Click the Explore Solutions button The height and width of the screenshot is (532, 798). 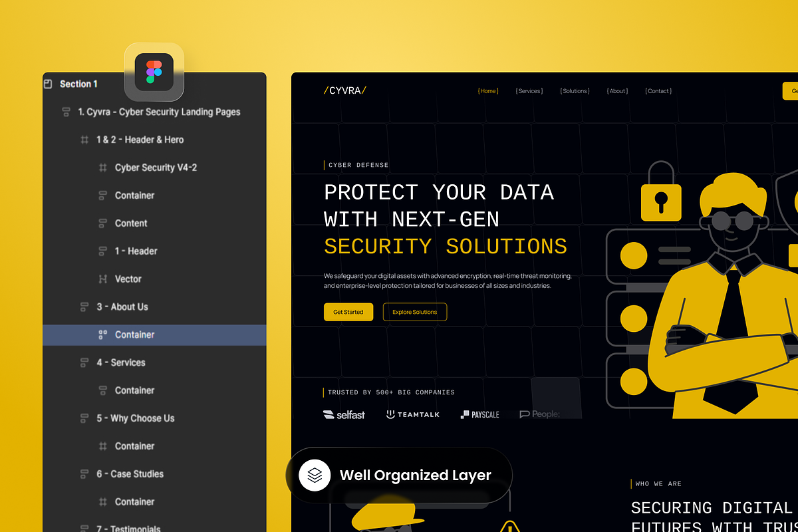point(415,312)
